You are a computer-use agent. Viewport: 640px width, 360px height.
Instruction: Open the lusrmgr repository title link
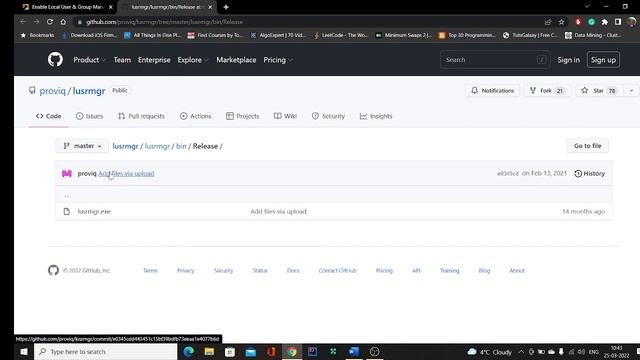(x=89, y=91)
